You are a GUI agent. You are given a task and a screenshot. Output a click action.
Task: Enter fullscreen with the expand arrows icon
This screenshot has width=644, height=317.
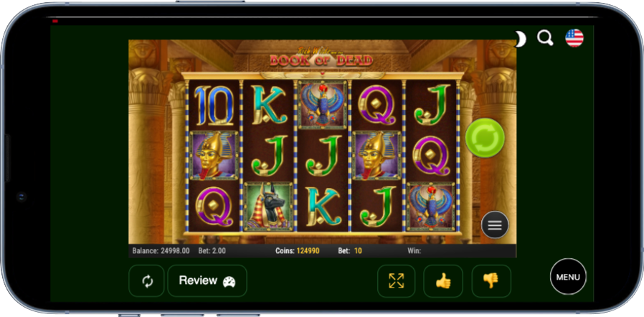[397, 281]
